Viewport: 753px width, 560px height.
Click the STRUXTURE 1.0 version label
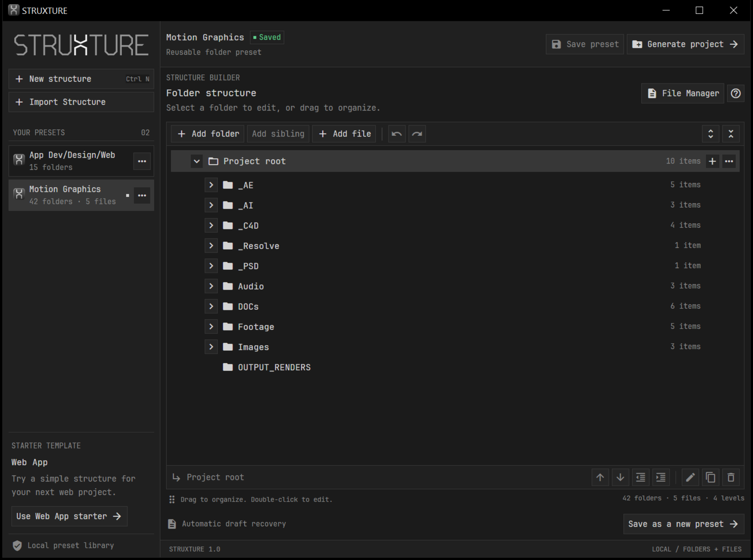[194, 549]
